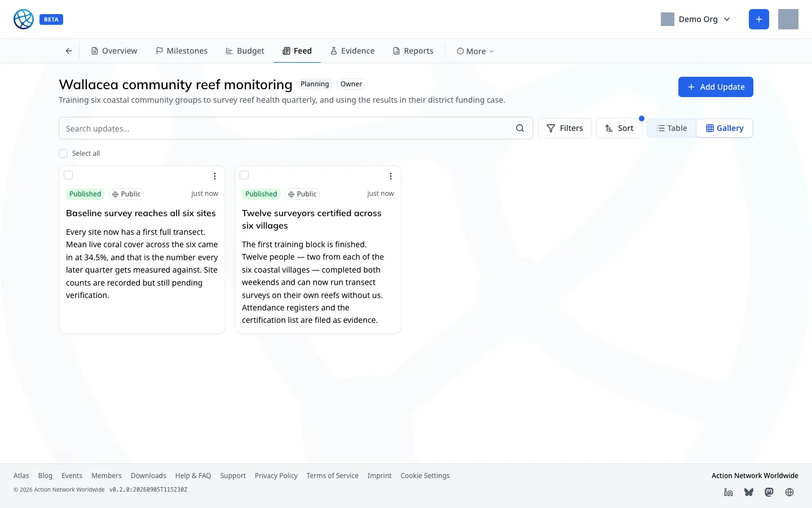Open the user avatar menu

coord(788,19)
